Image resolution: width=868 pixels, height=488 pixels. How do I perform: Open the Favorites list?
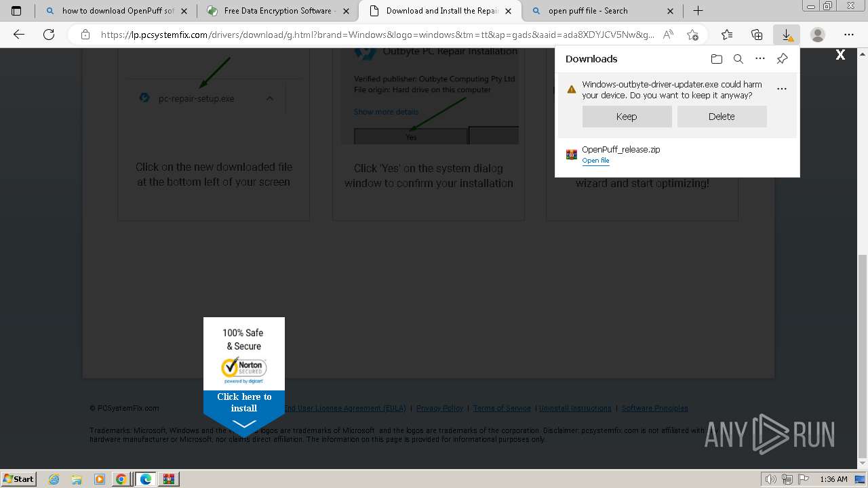(727, 35)
